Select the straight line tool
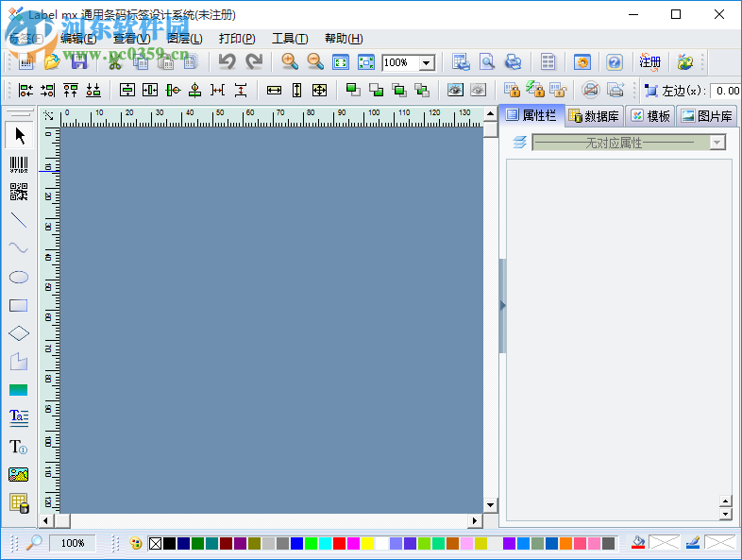The height and width of the screenshot is (560, 742). pos(19,220)
